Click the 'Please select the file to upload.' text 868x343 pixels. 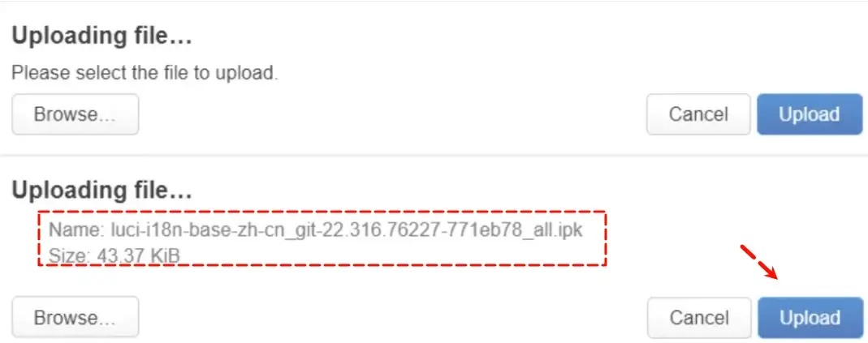145,72
